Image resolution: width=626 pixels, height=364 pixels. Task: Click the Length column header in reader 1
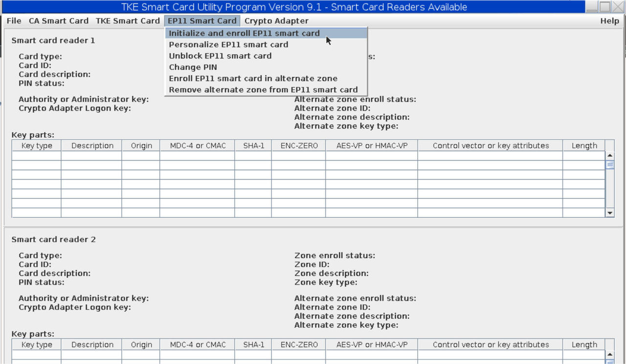[x=584, y=146]
